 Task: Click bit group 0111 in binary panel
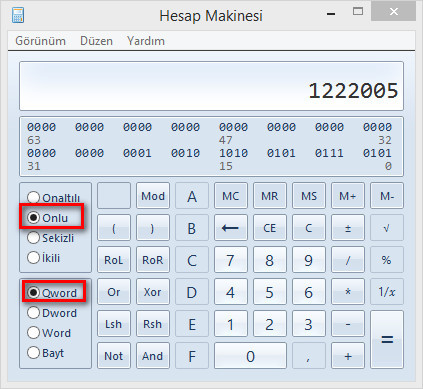click(329, 153)
